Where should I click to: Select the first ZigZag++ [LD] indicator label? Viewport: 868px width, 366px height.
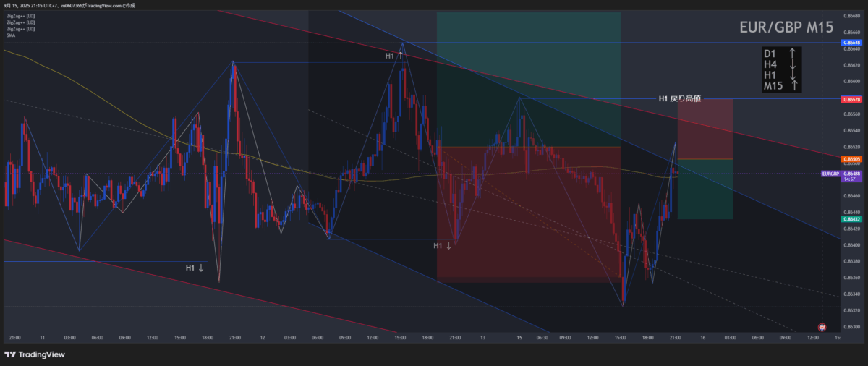click(x=20, y=14)
